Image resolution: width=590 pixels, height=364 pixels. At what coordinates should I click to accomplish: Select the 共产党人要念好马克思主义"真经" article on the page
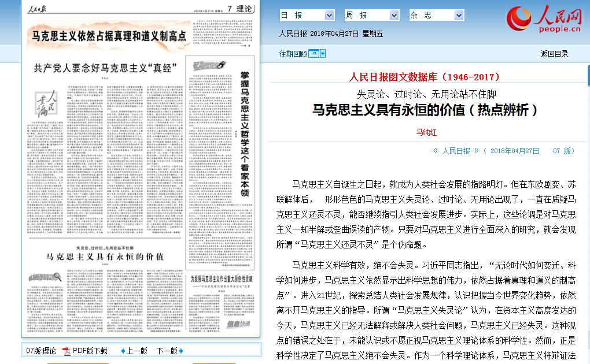(104, 66)
